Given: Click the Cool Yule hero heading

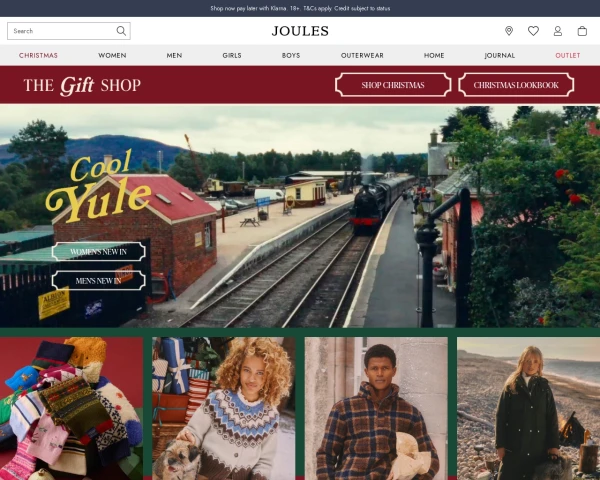Looking at the screenshot, I should 98,186.
